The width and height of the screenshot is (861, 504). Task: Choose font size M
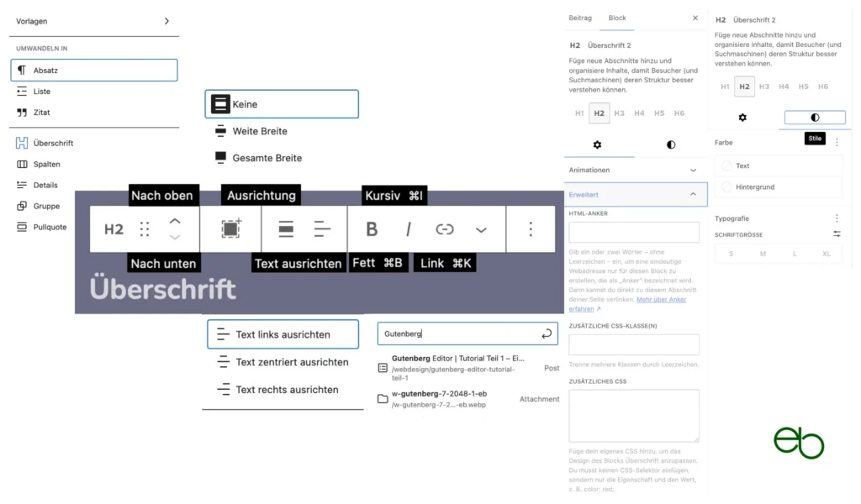(763, 254)
